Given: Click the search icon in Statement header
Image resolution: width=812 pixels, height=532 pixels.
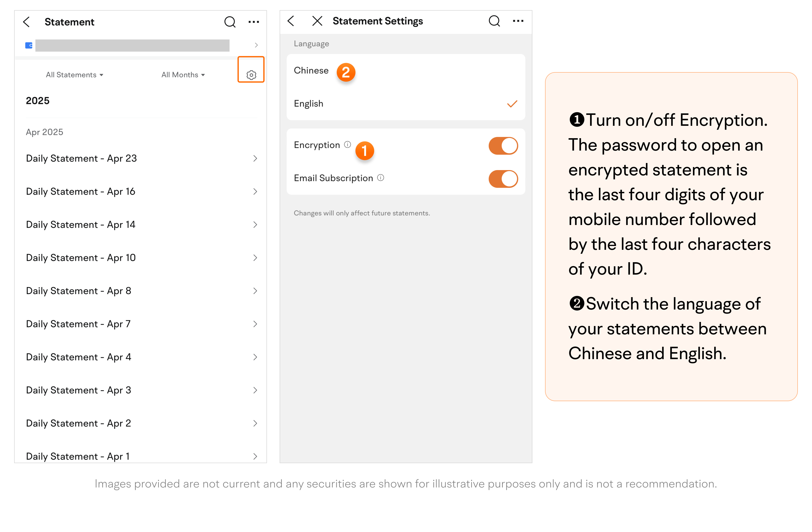Looking at the screenshot, I should coord(230,22).
